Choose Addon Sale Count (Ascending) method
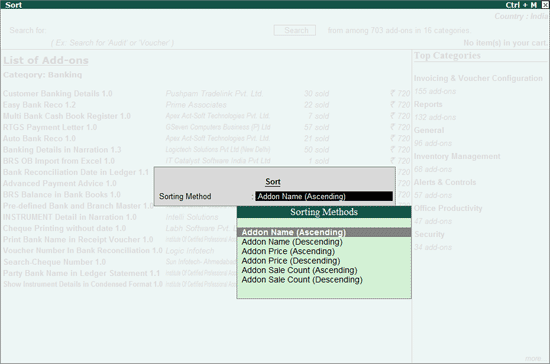 coord(299,270)
